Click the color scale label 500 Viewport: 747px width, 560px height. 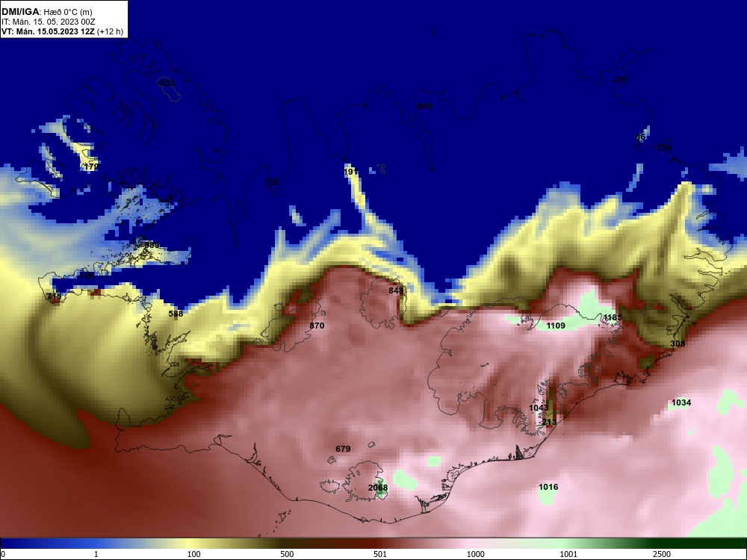287,554
